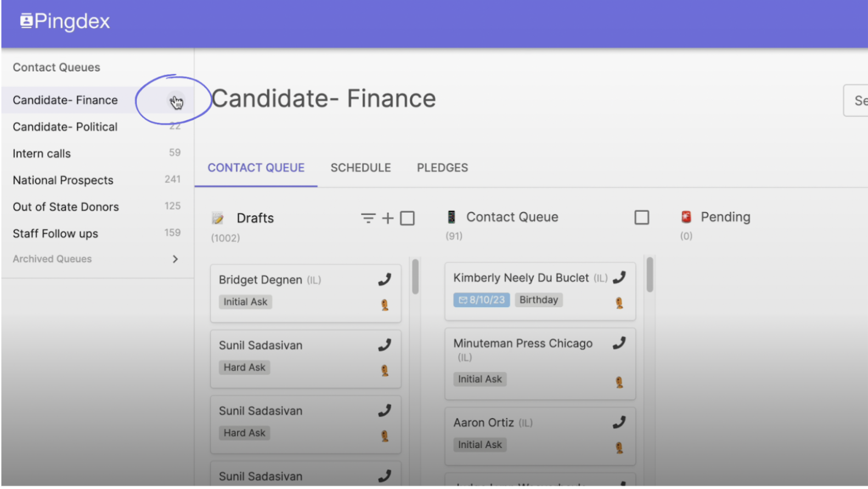
Task: Click the 8/10/23 date tag
Action: pyautogui.click(x=482, y=300)
